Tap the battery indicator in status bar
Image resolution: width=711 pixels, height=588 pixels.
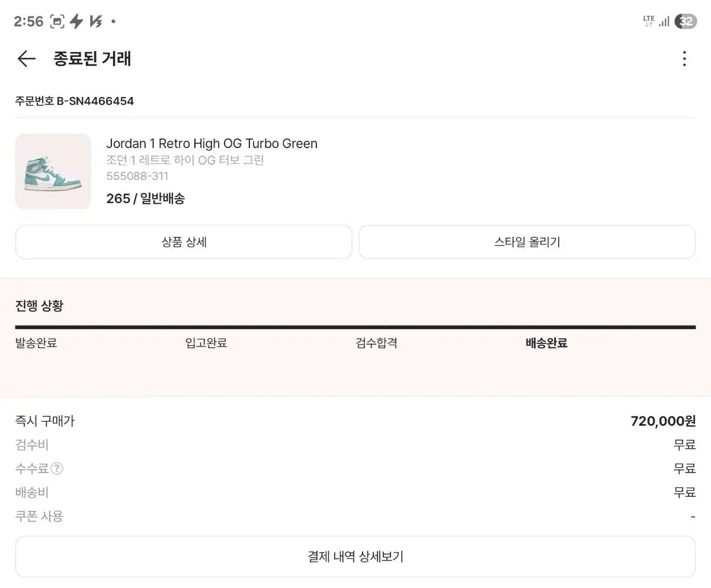tap(686, 21)
